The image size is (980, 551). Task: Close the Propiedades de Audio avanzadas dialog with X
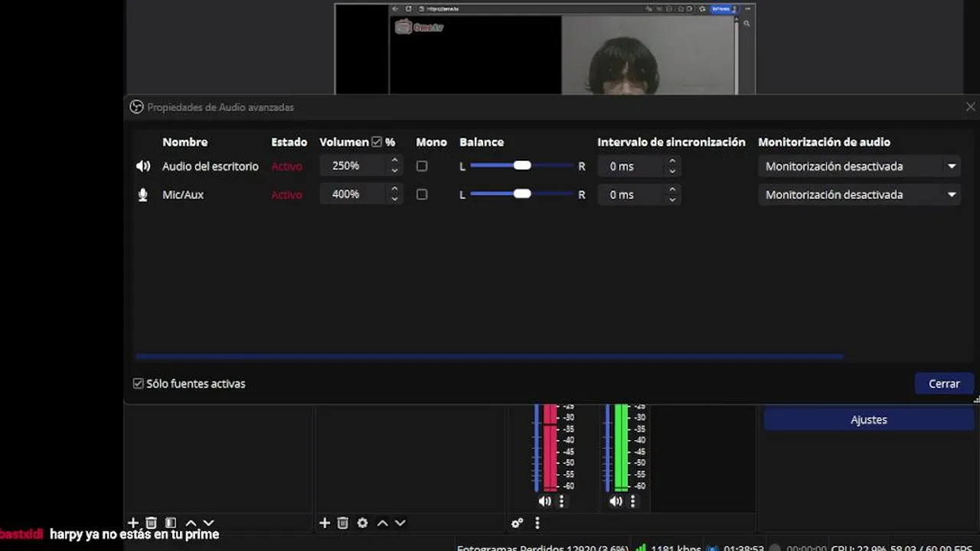point(970,107)
